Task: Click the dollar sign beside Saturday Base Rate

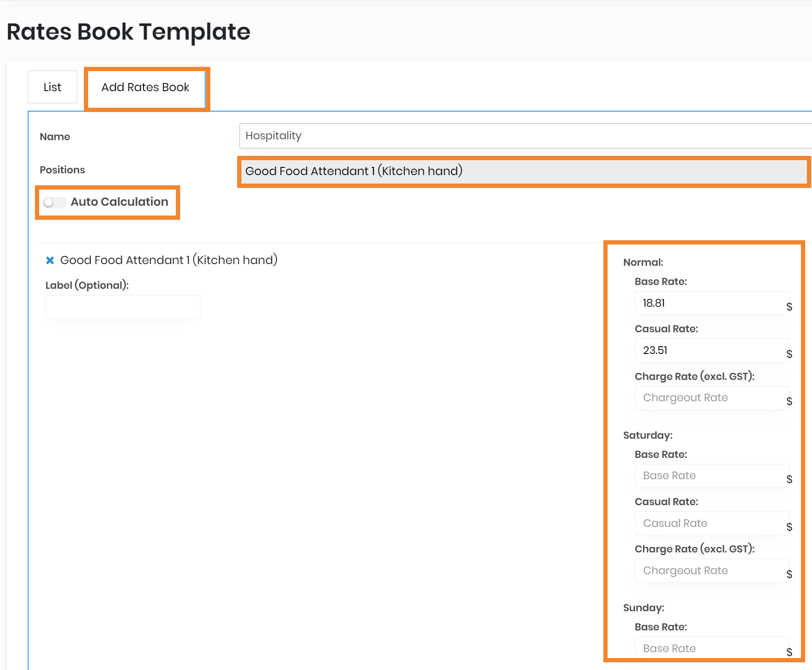Action: 789,479
